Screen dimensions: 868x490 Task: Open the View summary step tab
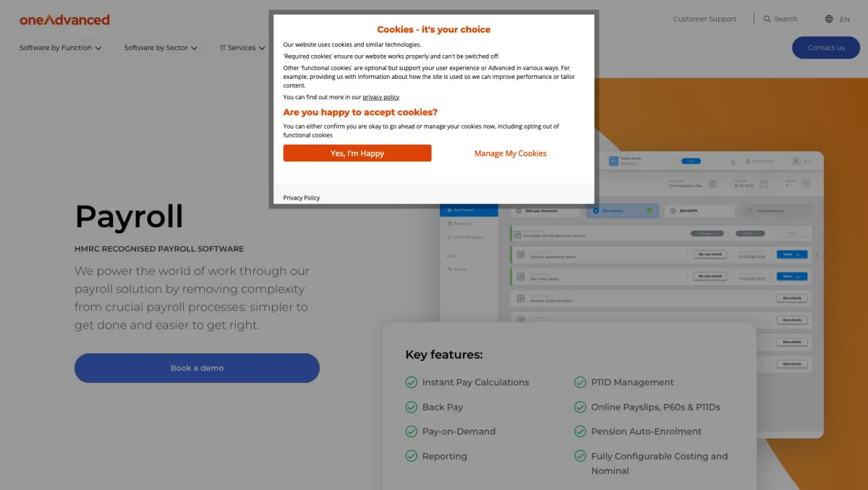pyautogui.click(x=777, y=211)
